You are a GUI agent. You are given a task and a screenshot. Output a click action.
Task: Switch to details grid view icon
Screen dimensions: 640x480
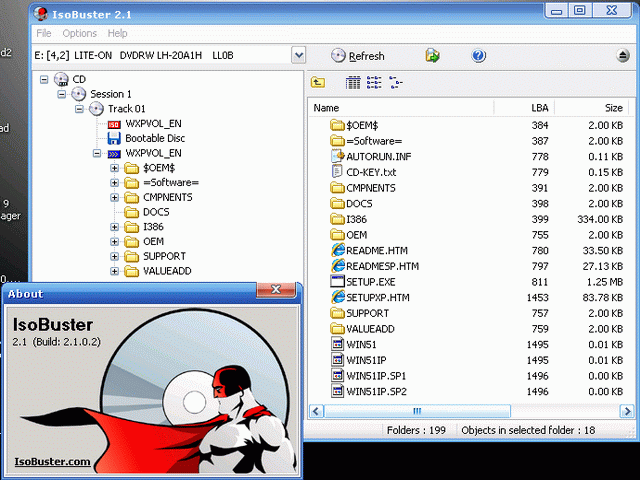(353, 82)
